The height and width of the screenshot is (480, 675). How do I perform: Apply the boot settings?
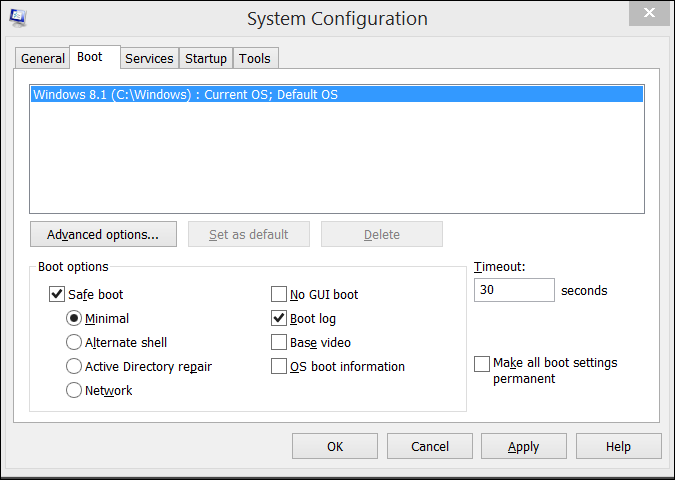[523, 446]
